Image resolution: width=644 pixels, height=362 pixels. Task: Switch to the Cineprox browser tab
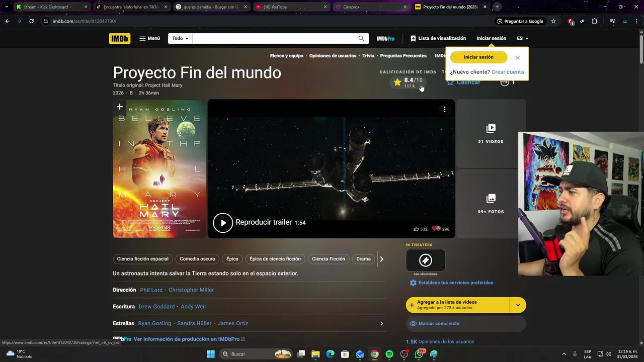[371, 7]
